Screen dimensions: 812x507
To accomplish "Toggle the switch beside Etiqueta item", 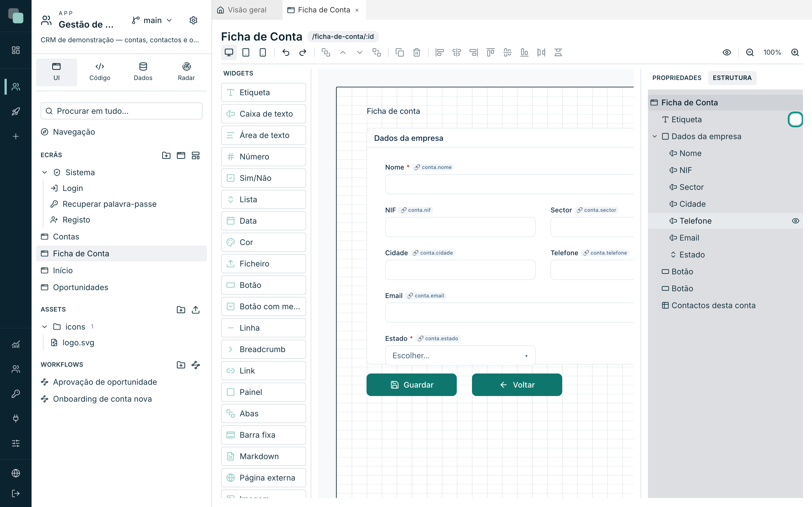I will click(795, 120).
